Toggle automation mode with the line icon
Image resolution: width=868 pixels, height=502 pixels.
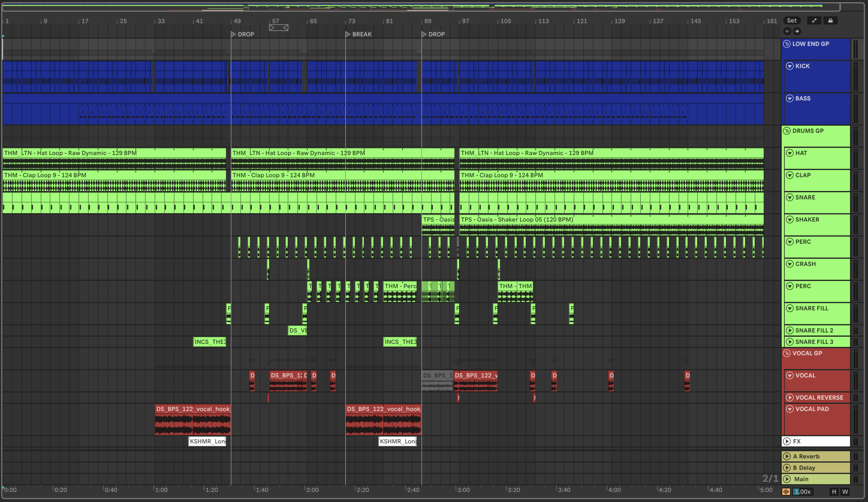tap(814, 21)
